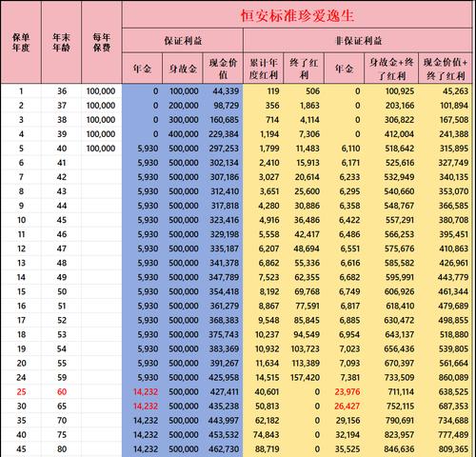Image resolution: width=476 pixels, height=457 pixels.
Task: Click the cell showing 790,691
Action: click(x=400, y=420)
